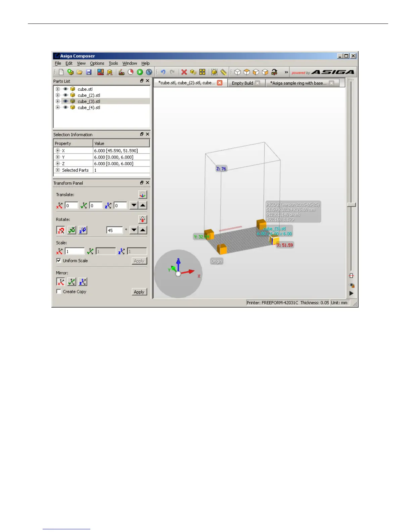
Task: Expand the cube_(2).stl tree node
Action: (58, 95)
